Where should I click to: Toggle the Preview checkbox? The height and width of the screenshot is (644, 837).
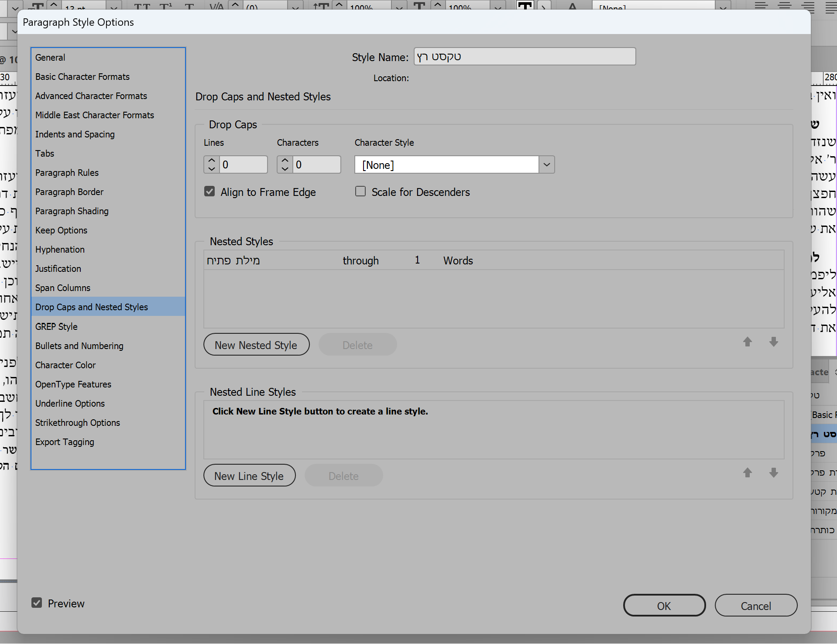point(37,603)
